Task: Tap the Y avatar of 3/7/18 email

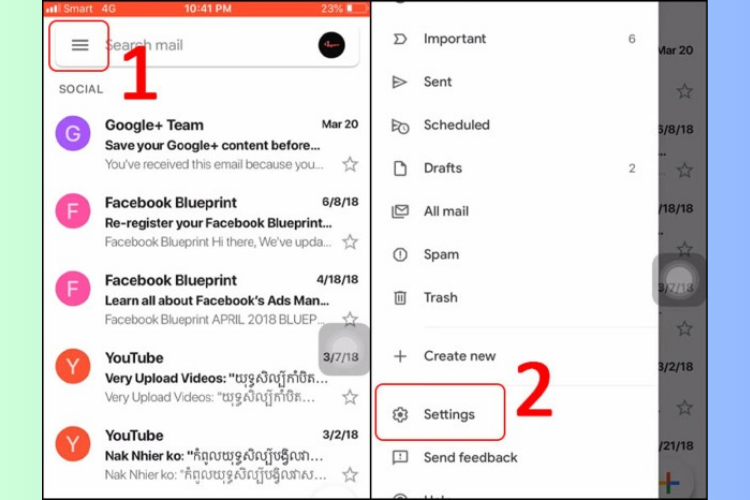Action: (73, 366)
